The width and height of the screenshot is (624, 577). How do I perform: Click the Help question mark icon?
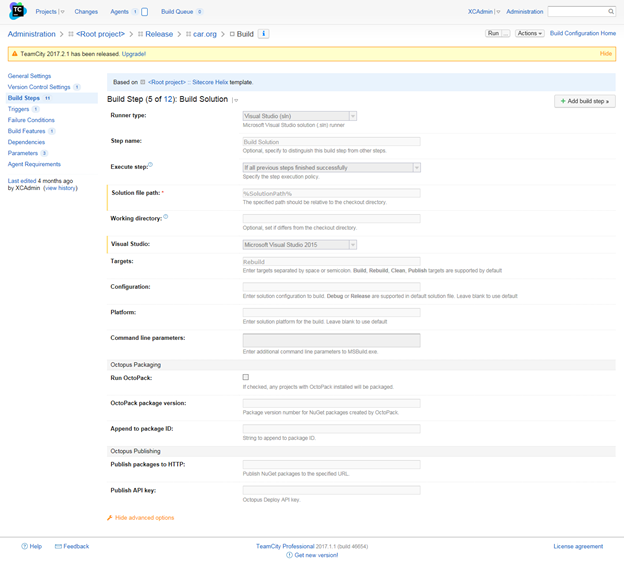[x=24, y=546]
